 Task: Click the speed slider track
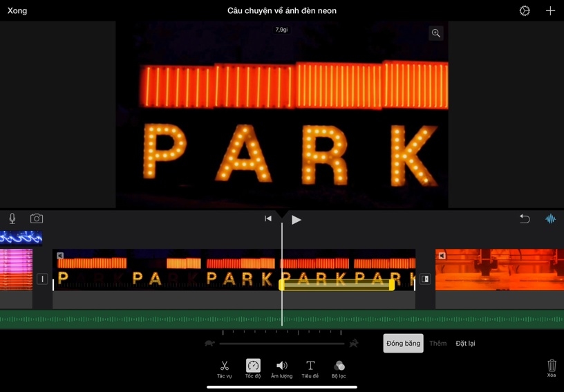[282, 344]
